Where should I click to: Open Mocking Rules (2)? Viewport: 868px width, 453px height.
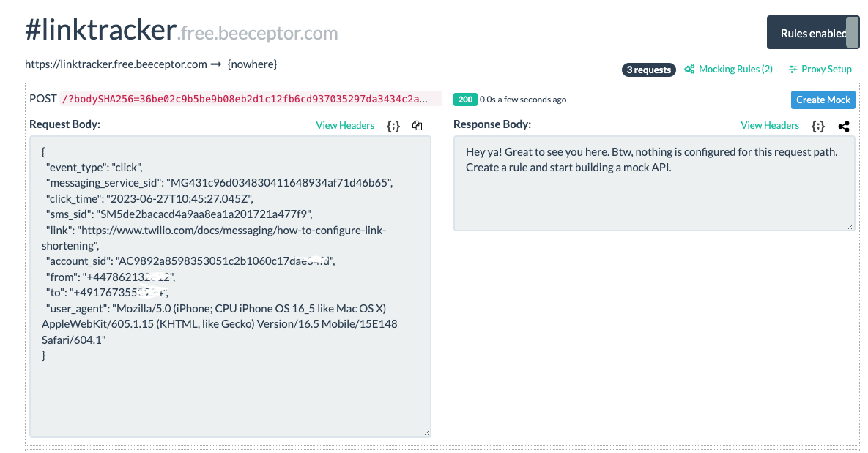(x=735, y=70)
